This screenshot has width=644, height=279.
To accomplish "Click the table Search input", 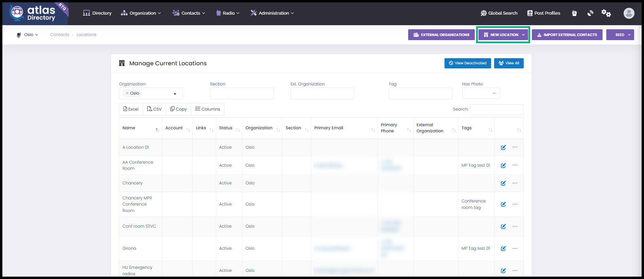I will [497, 110].
